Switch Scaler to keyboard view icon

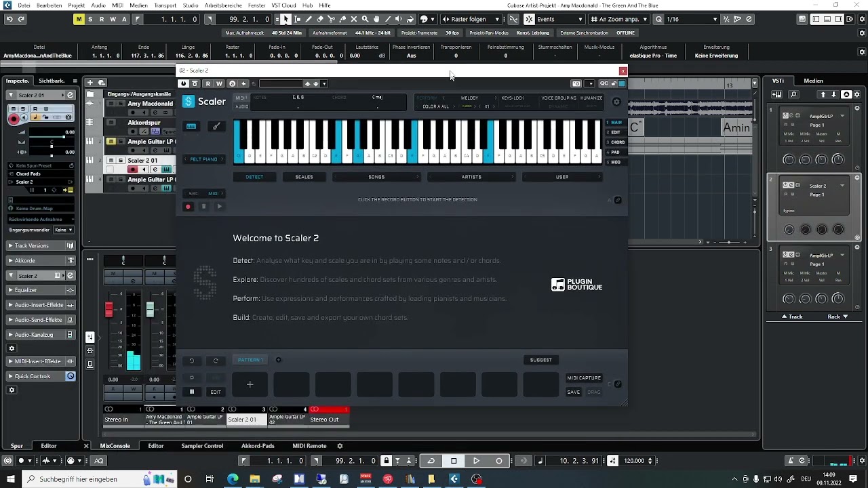point(191,126)
